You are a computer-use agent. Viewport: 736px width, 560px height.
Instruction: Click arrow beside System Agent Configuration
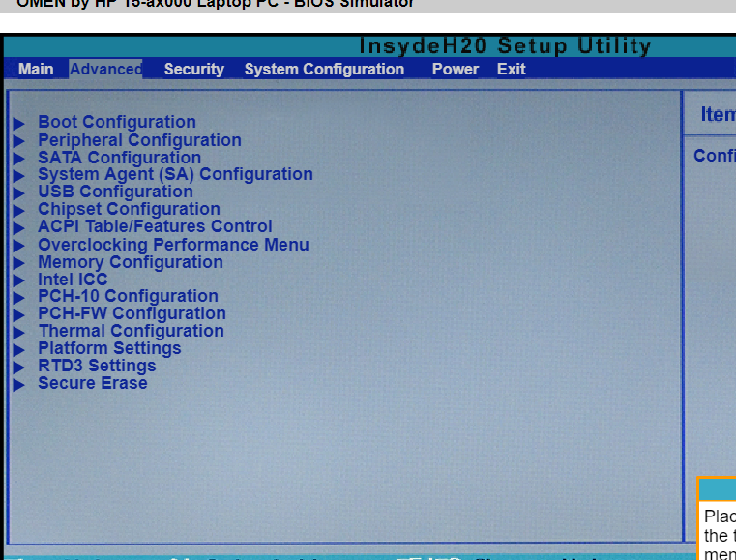18,176
